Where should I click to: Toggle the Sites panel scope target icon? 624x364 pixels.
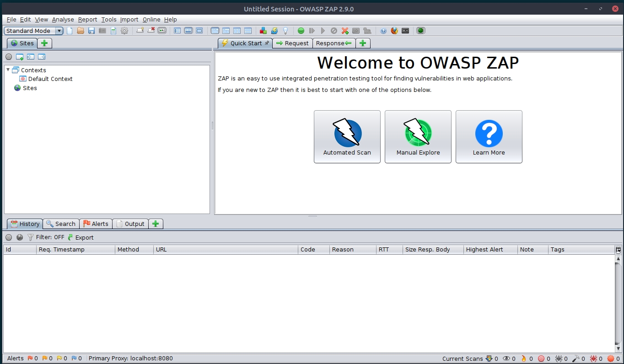9,57
